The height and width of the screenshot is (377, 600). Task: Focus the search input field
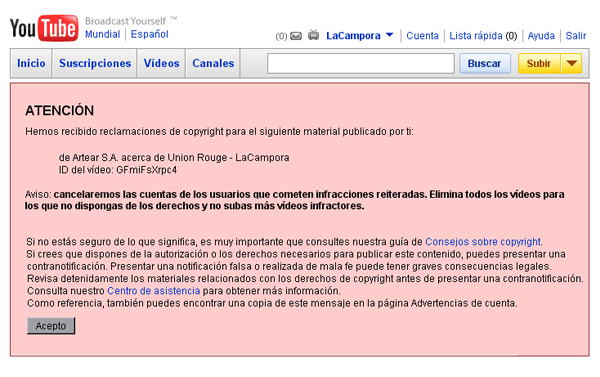click(x=361, y=63)
